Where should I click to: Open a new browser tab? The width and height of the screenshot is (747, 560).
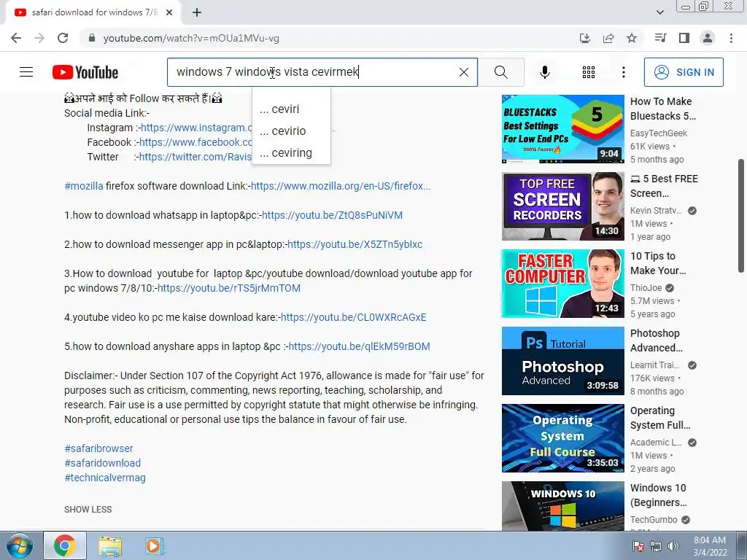click(197, 12)
